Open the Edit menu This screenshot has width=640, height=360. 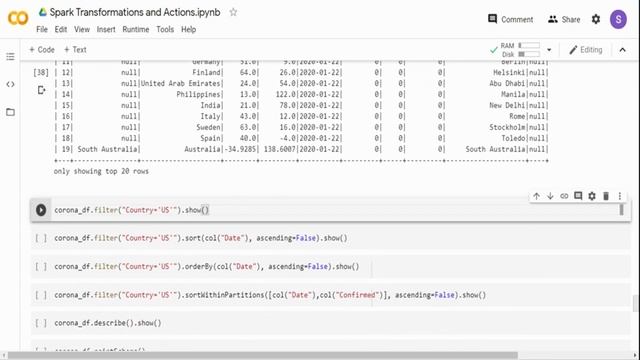61,29
